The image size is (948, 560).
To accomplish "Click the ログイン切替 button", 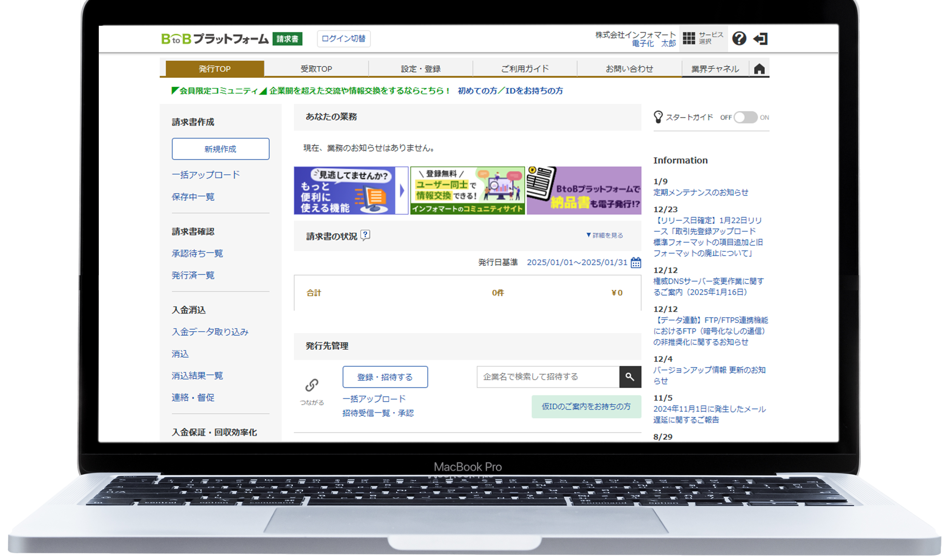I will point(343,39).
